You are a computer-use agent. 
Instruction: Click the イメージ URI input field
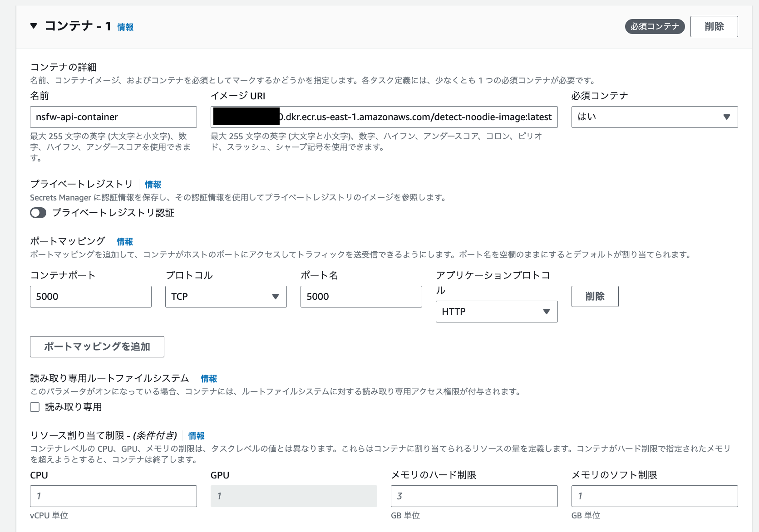384,117
